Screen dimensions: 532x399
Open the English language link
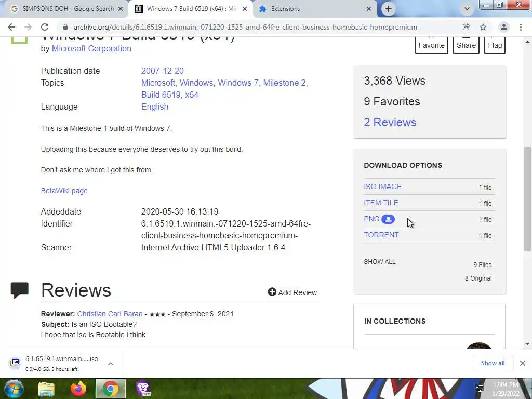pyautogui.click(x=155, y=107)
